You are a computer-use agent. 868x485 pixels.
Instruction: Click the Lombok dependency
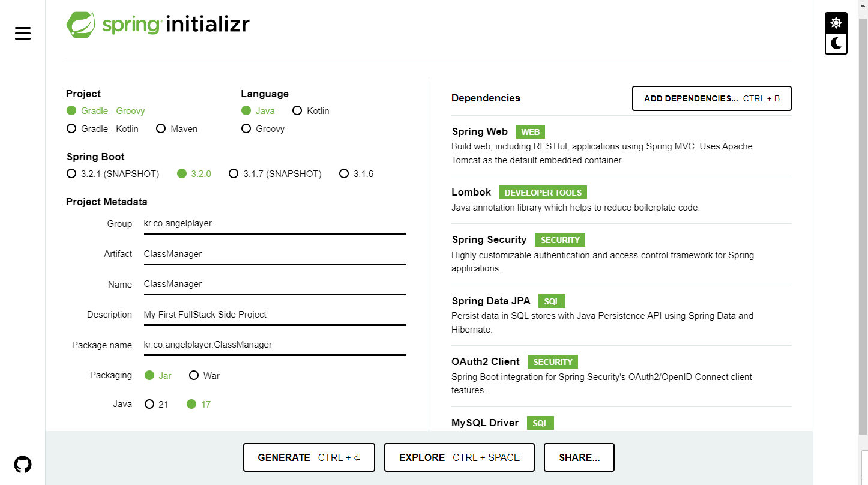point(621,200)
